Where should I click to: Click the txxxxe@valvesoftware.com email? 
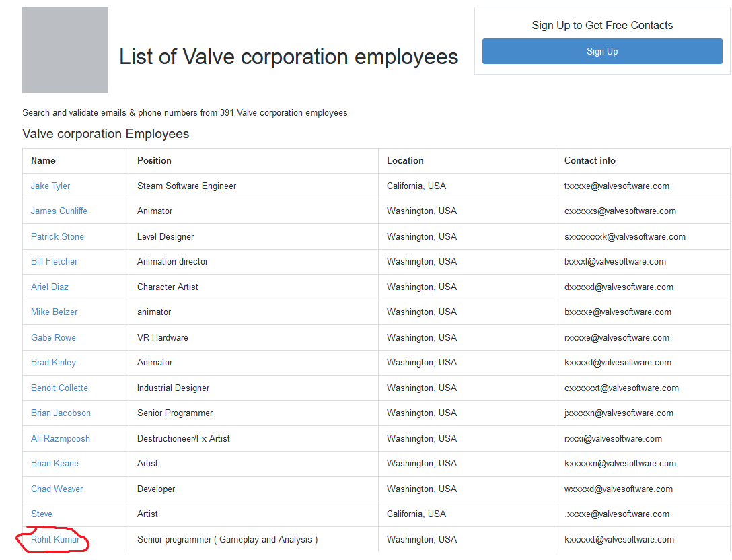pyautogui.click(x=617, y=186)
